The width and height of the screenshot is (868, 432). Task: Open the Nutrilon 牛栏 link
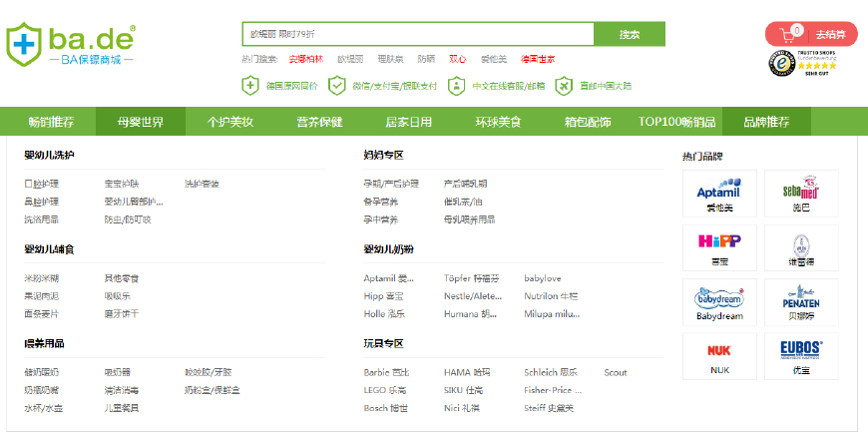click(551, 296)
